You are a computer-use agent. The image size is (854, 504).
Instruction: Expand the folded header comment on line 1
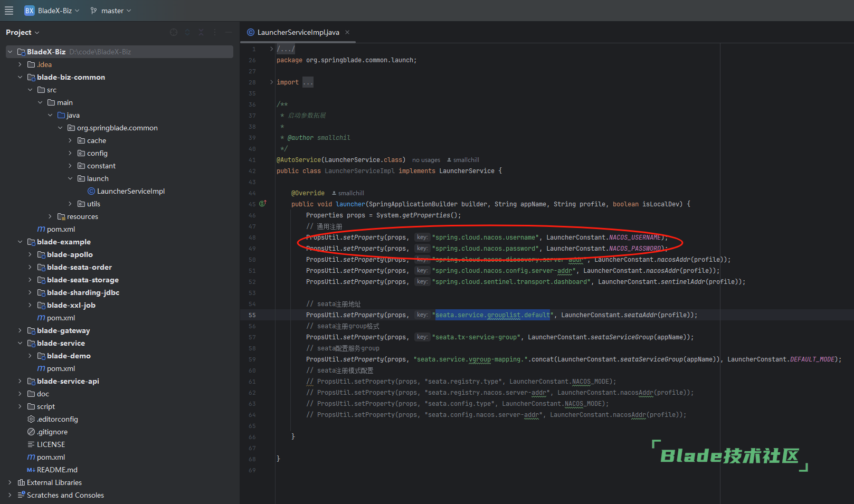click(272, 49)
